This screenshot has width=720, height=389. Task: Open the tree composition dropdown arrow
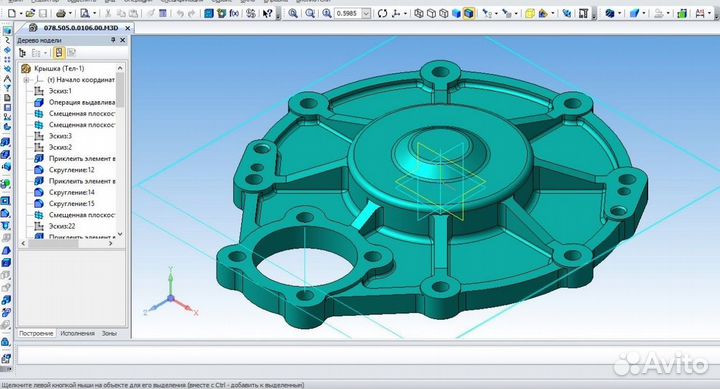45,53
